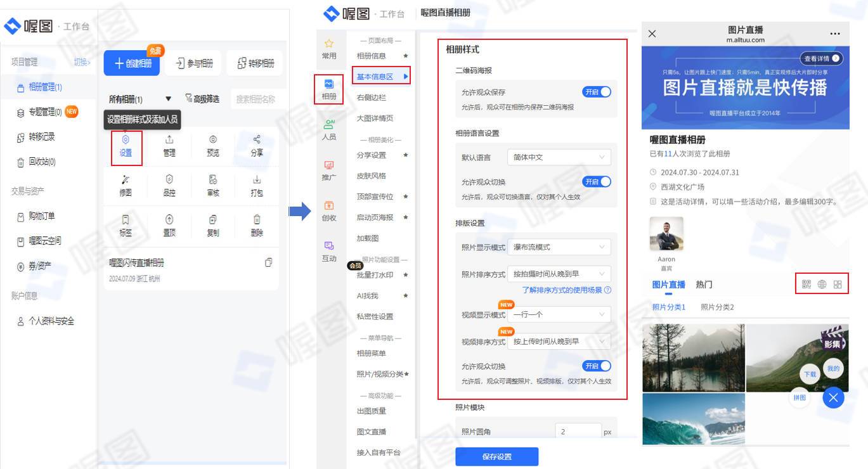
Task: Open the 创收 sidebar icon
Action: click(x=329, y=205)
